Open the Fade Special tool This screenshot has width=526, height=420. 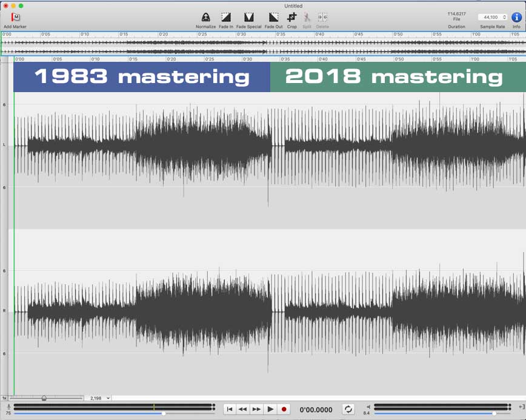point(248,17)
